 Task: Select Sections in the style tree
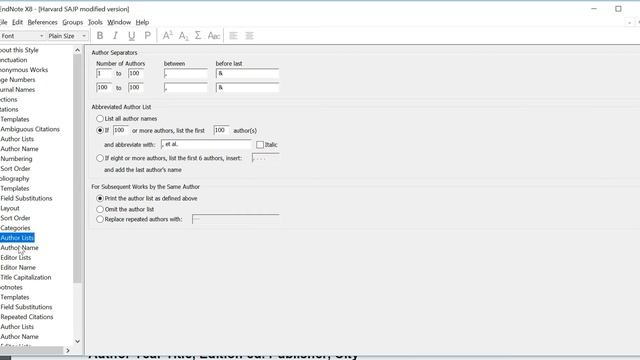(9, 100)
